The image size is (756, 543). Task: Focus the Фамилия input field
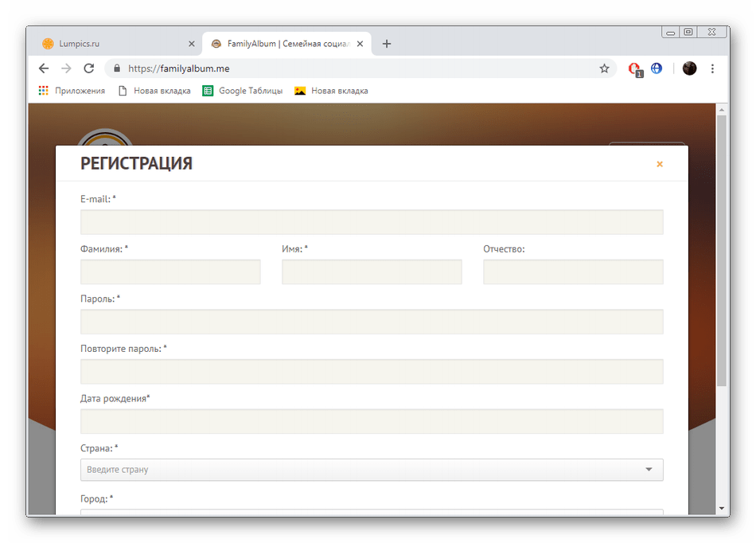pyautogui.click(x=170, y=272)
